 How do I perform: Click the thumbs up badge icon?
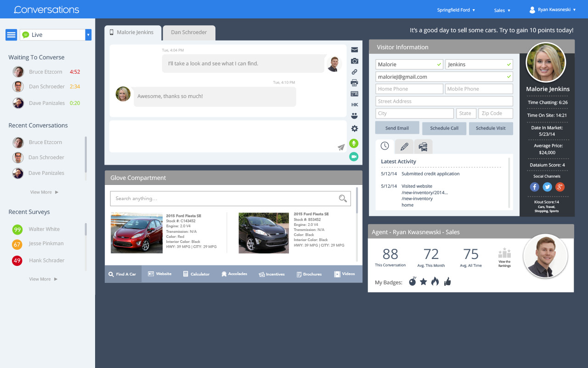tap(447, 282)
